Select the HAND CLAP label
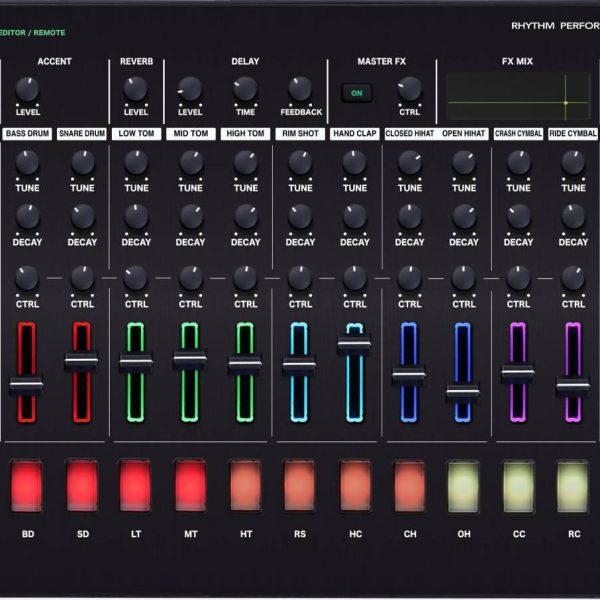The width and height of the screenshot is (600, 600). click(355, 134)
